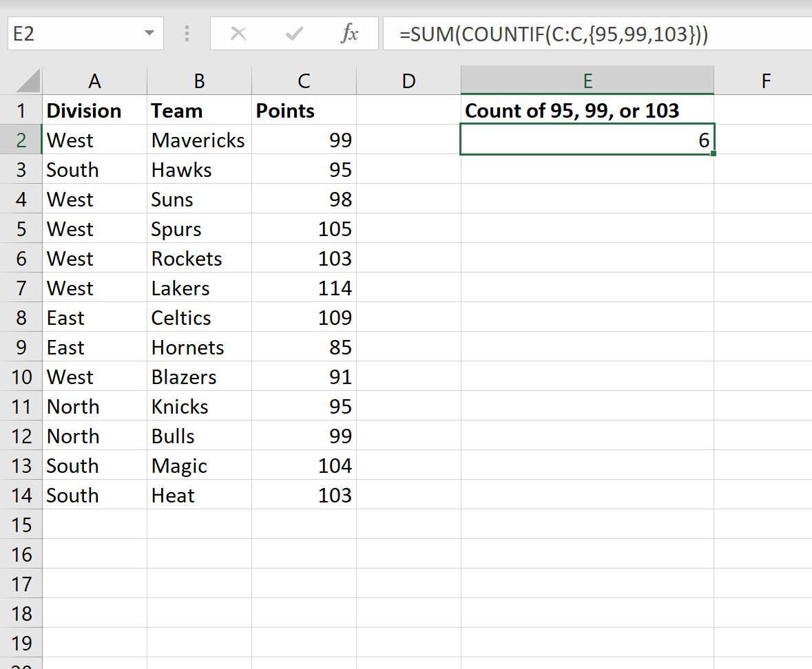This screenshot has height=669, width=812.
Task: Select row 7 header
Action: click(21, 288)
